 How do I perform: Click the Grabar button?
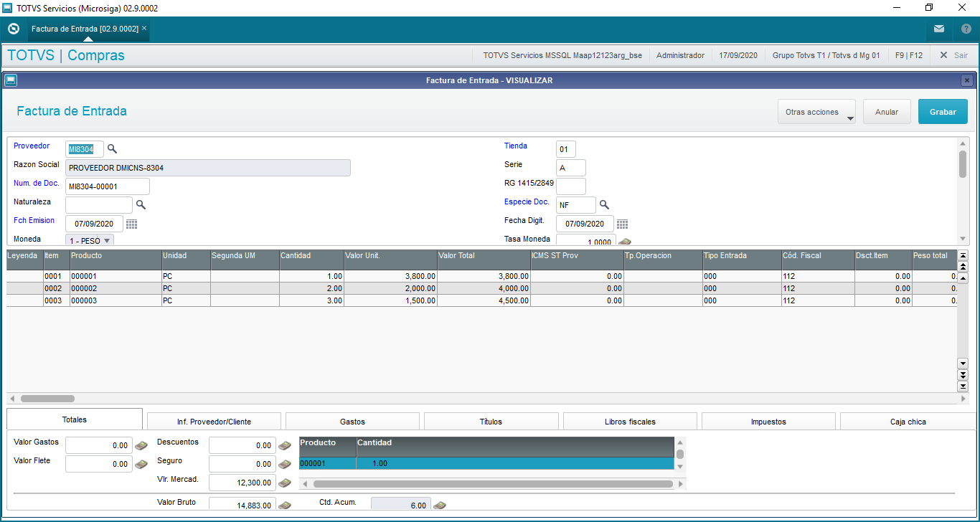943,112
